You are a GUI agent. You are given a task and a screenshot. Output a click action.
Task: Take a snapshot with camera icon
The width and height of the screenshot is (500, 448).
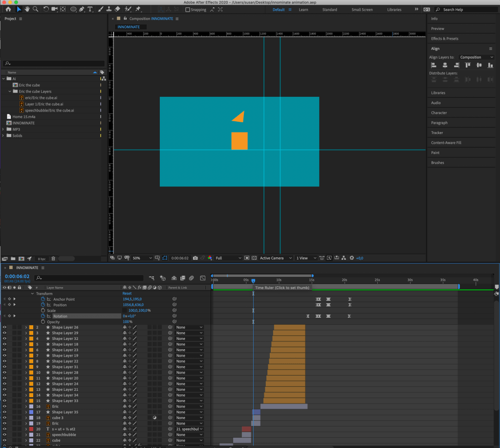coord(195,258)
